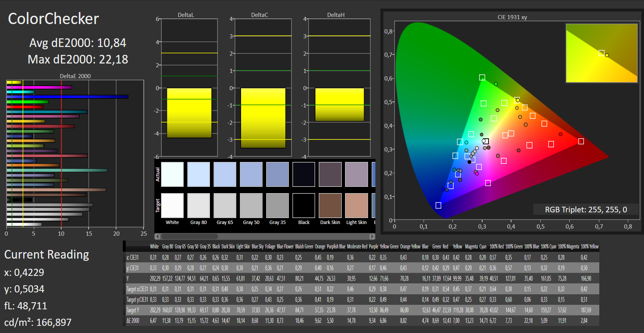Select the Target Dark Skin swatch
Image resolution: width=644 pixels, height=333 pixels.
pyautogui.click(x=330, y=206)
